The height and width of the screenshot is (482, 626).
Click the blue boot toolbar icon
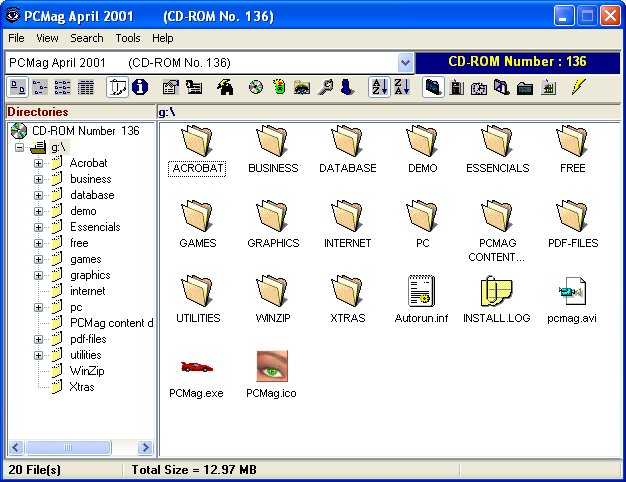point(347,87)
